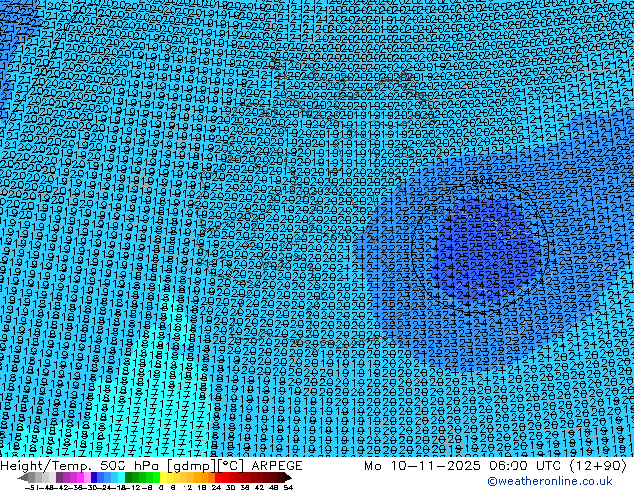Pick the dark navy blue legend swatch

point(94,477)
